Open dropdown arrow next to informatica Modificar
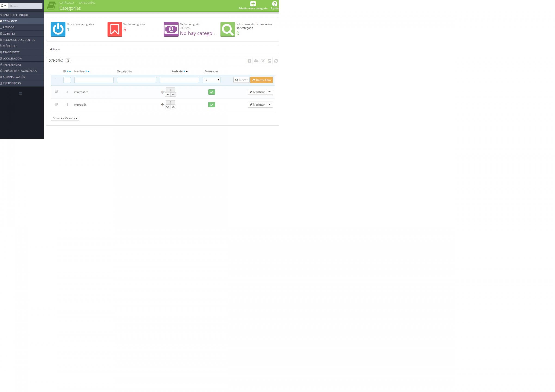Viewport: 555px width, 392px height. coord(270,92)
